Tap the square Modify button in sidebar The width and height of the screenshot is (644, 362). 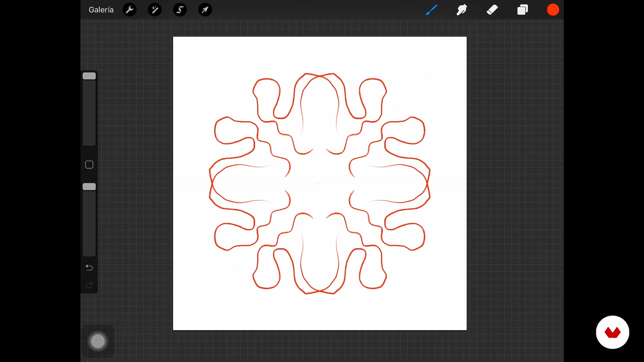click(89, 165)
